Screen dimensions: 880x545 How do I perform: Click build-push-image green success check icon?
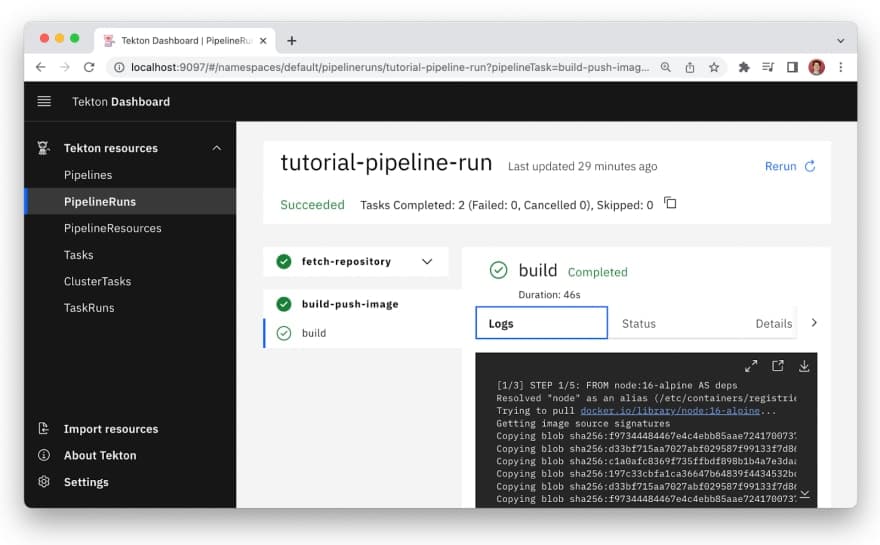(284, 304)
